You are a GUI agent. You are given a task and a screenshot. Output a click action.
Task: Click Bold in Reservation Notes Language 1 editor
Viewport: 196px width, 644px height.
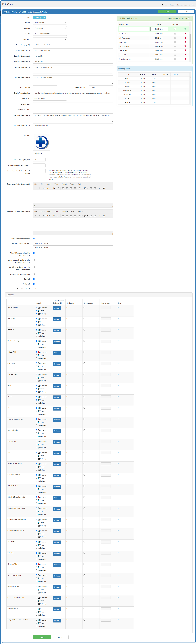pyautogui.click(x=54, y=188)
